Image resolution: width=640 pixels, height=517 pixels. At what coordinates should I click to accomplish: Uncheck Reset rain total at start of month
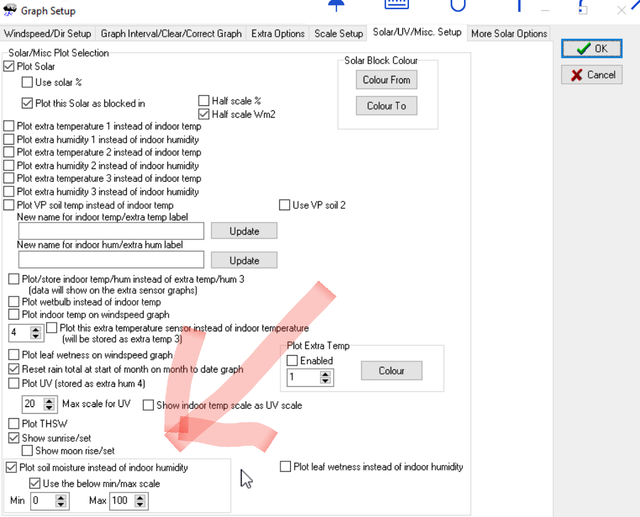(13, 369)
